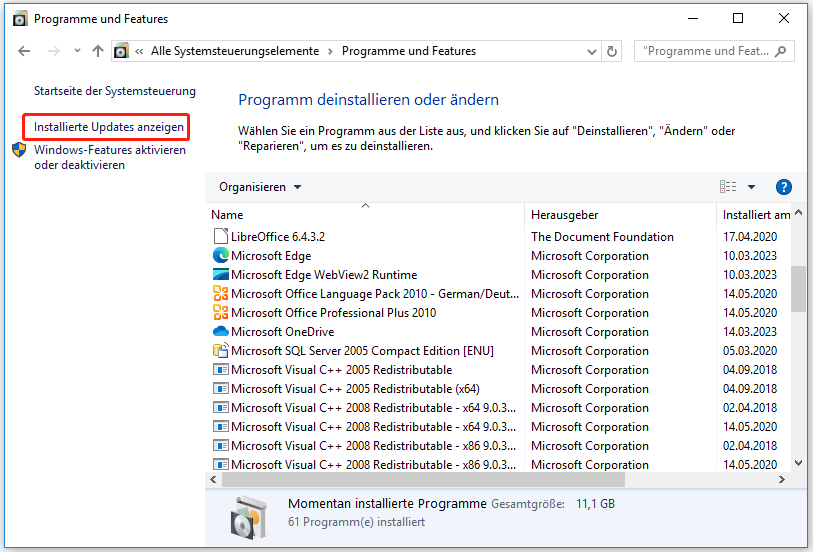This screenshot has height=552, width=813.
Task: Click the Microsoft OneDrive cloud icon
Action: (x=221, y=332)
